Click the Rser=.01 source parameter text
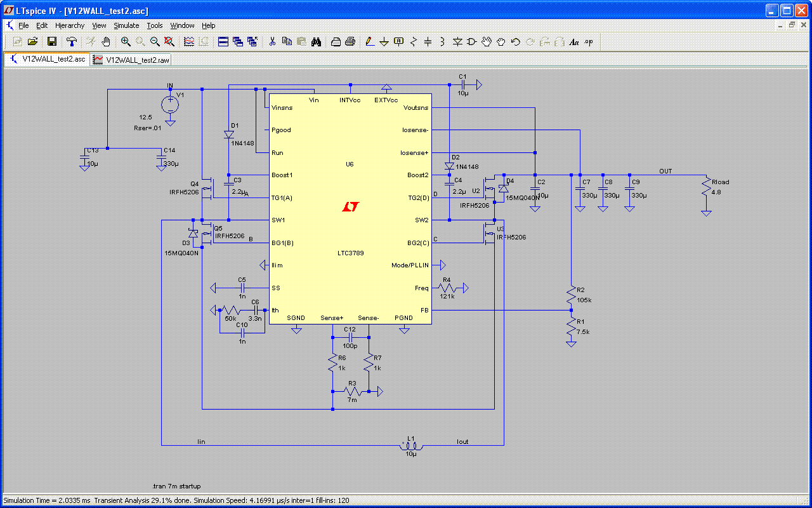 [148, 128]
